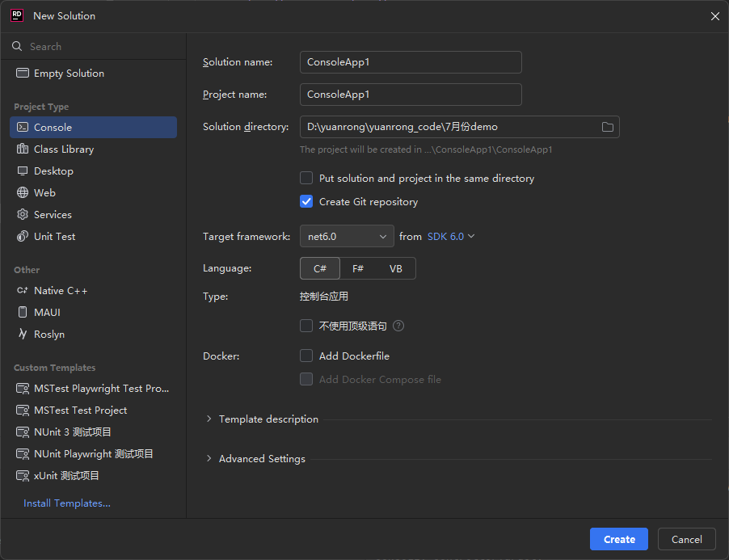This screenshot has width=729, height=560.
Task: Enable the Add Dockerfile checkbox
Action: 306,356
